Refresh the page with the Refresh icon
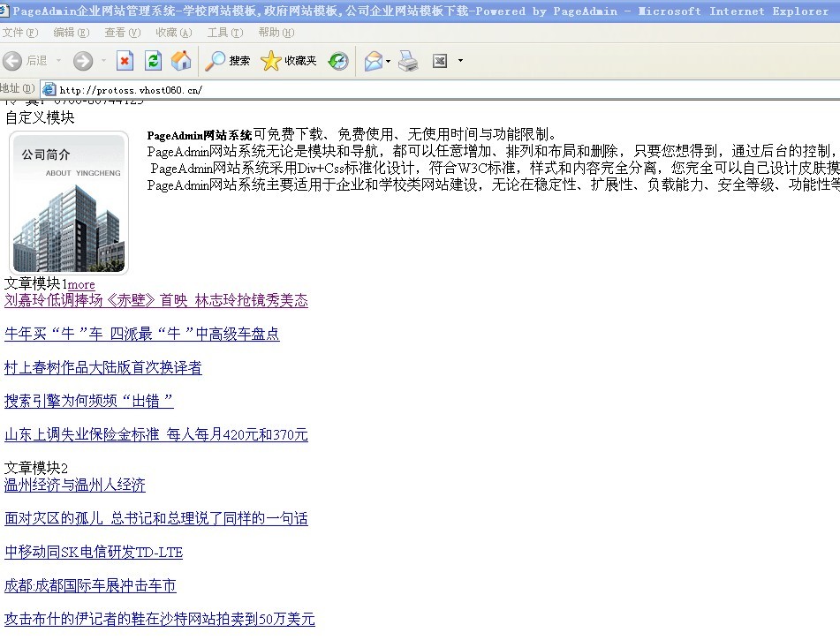 click(x=153, y=61)
